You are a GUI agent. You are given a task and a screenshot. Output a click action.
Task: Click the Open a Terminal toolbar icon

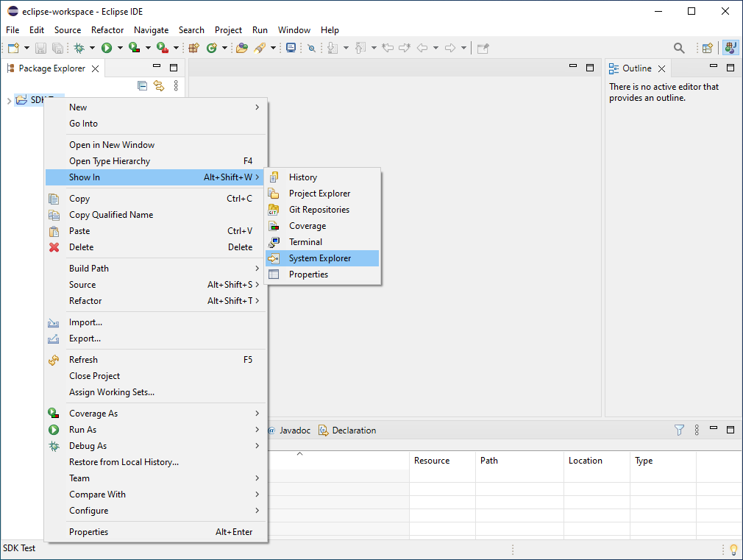(x=291, y=48)
